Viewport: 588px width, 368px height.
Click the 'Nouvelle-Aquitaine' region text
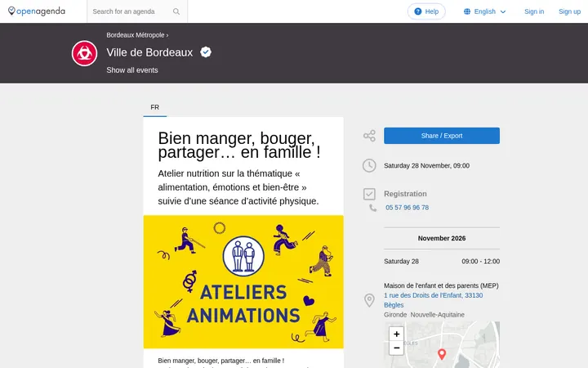click(437, 315)
